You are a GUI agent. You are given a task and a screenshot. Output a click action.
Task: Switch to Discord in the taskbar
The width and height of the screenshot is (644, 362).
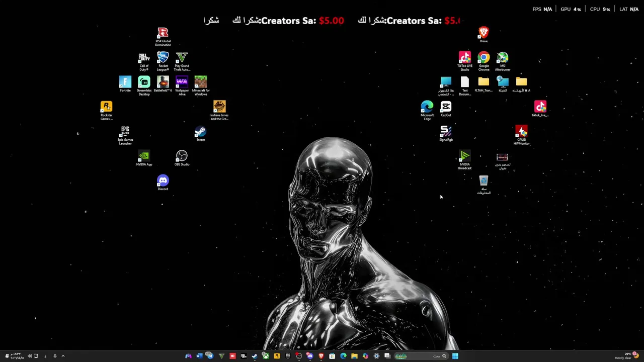[310, 356]
